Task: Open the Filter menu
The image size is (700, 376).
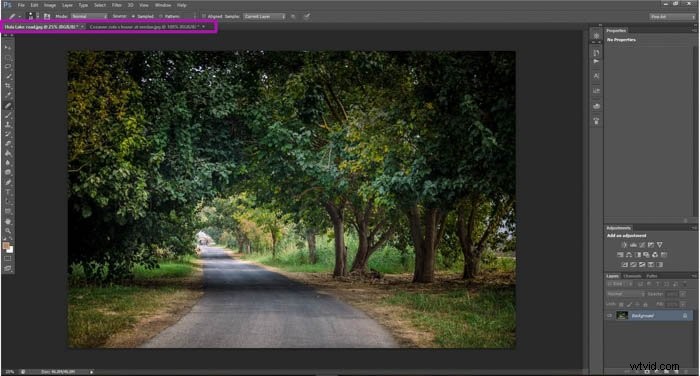Action: coord(117,5)
